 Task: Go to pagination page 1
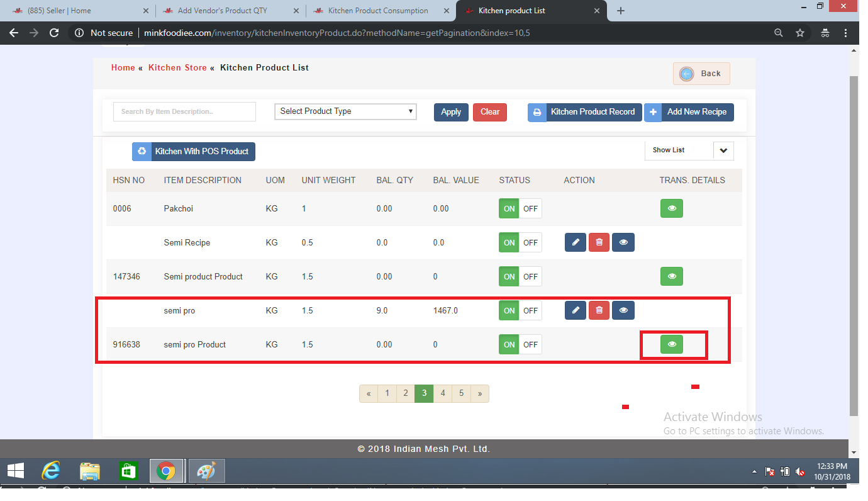coord(387,393)
